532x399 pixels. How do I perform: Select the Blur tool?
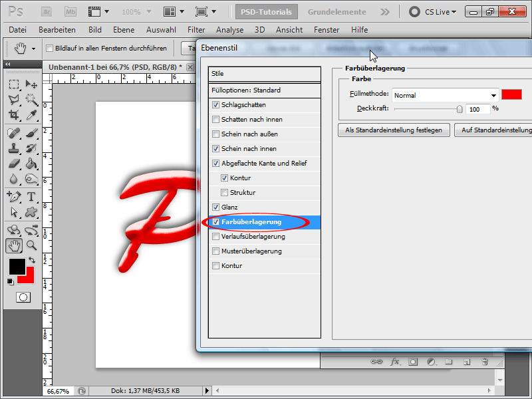click(x=13, y=179)
